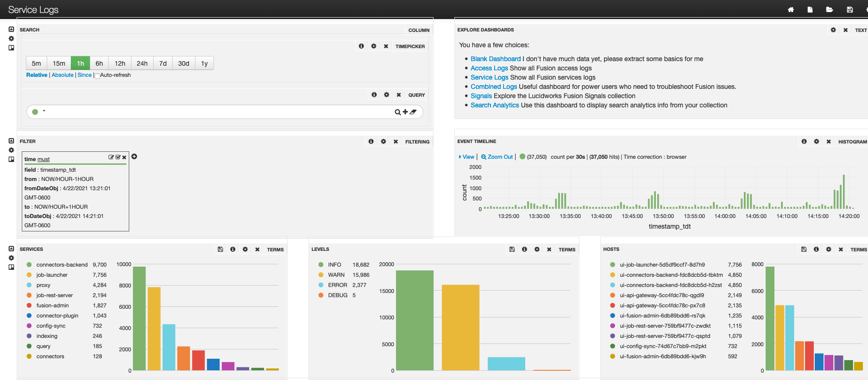
Task: Add panel to Services row
Action: tap(12, 267)
